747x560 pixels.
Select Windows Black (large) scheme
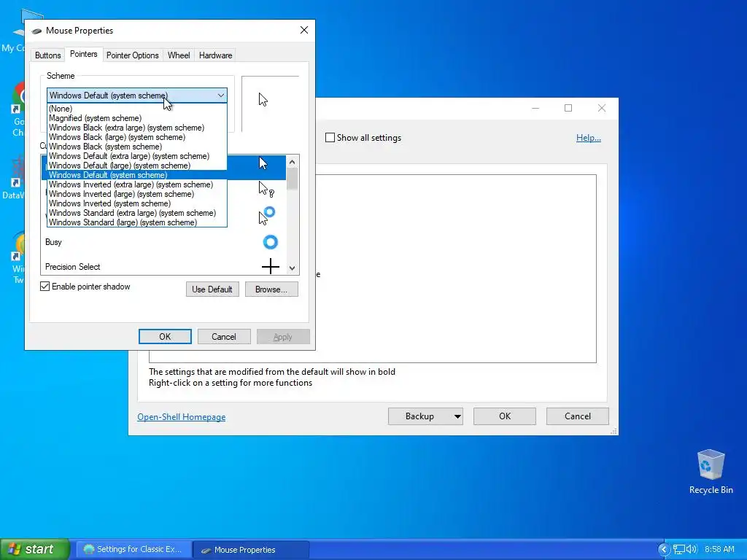pos(137,137)
